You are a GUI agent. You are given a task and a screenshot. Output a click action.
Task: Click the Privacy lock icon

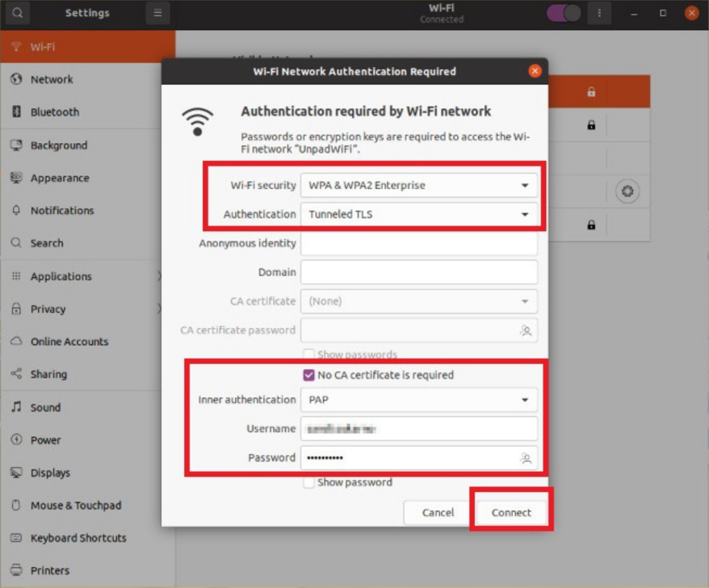(16, 309)
